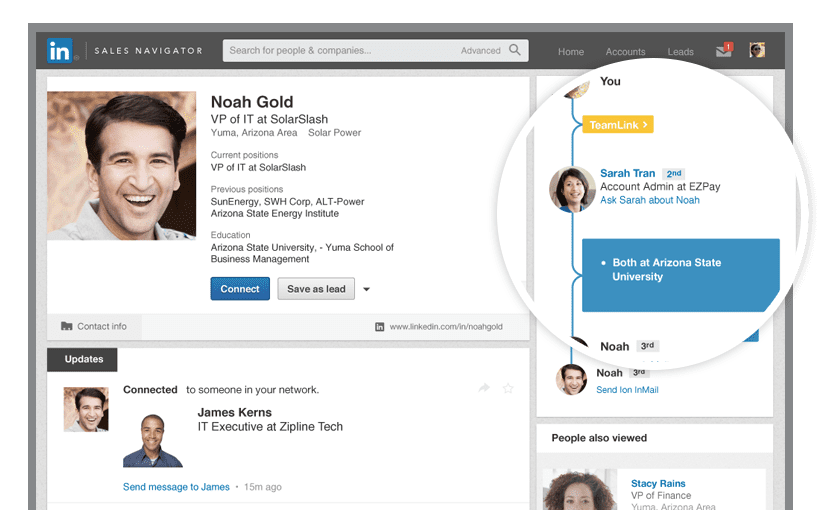The width and height of the screenshot is (818, 510).
Task: Click Ask Sarah about Noah link
Action: pyautogui.click(x=649, y=200)
